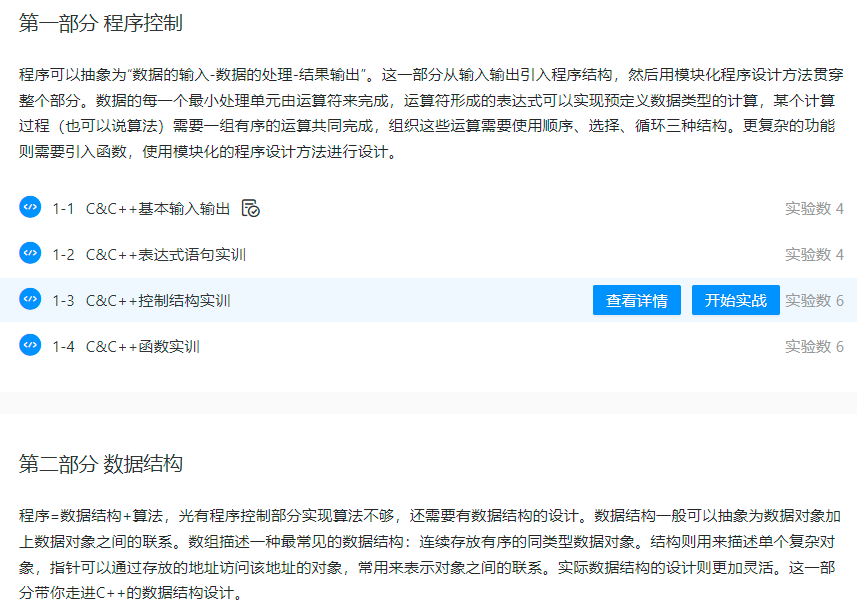Click the paragraph starting 程序可以抽象为
Viewport: 857px width, 608px height.
click(x=430, y=113)
